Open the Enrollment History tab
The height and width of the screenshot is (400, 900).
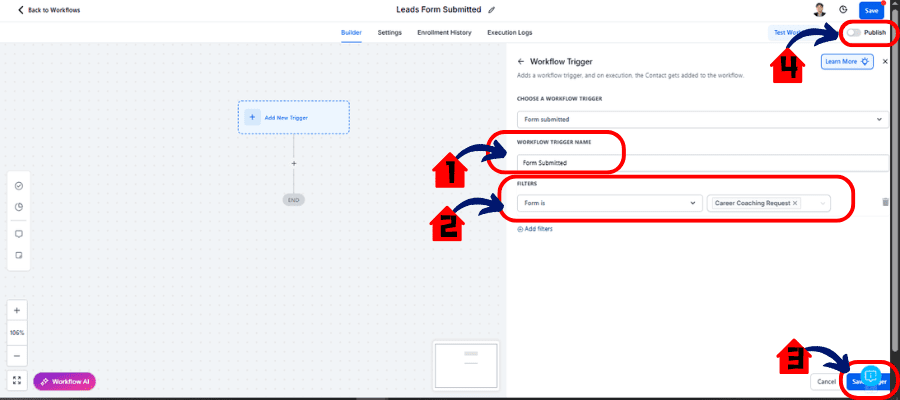444,33
